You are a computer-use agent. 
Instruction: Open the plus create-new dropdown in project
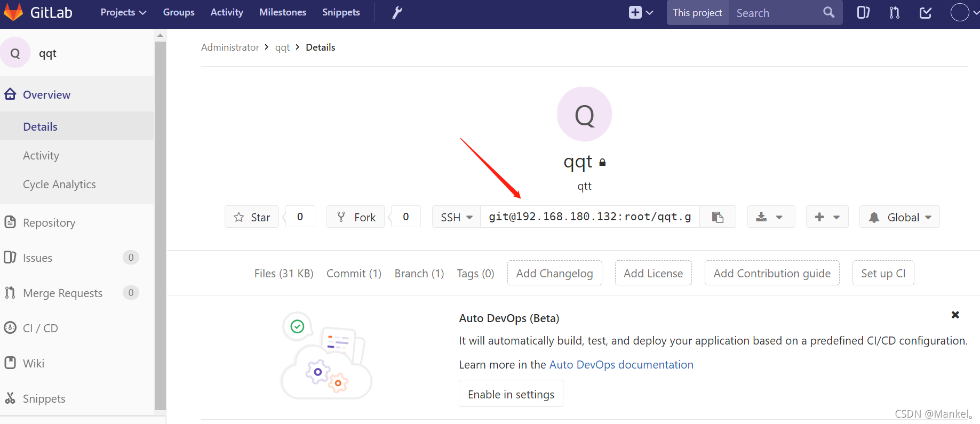click(x=827, y=217)
